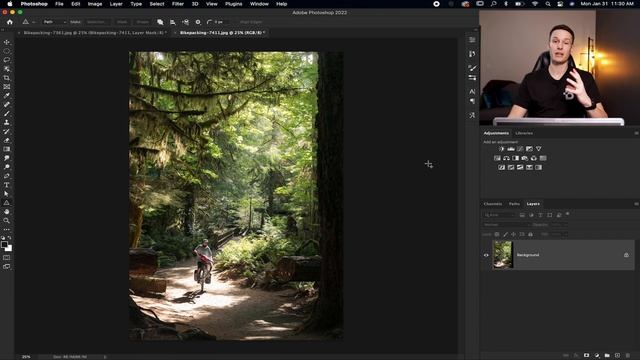Image resolution: width=640 pixels, height=360 pixels.
Task: Set the foreground color swatch
Action: pos(4,244)
